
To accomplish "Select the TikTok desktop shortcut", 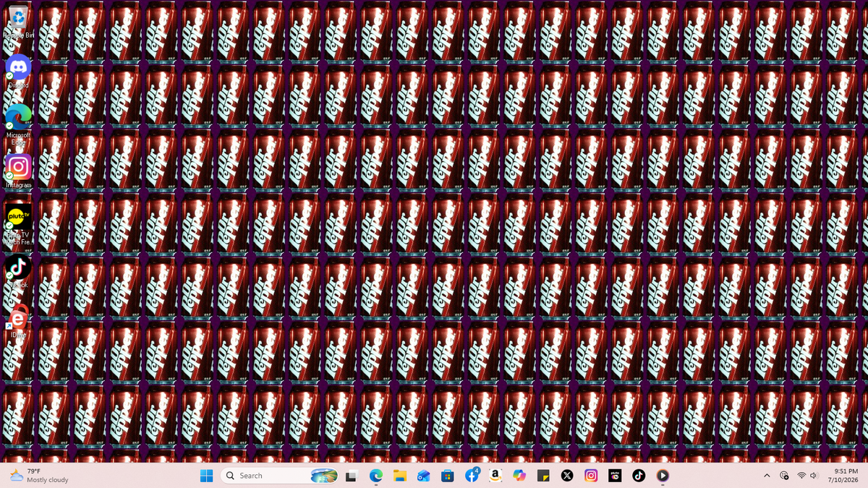I will pos(18,271).
